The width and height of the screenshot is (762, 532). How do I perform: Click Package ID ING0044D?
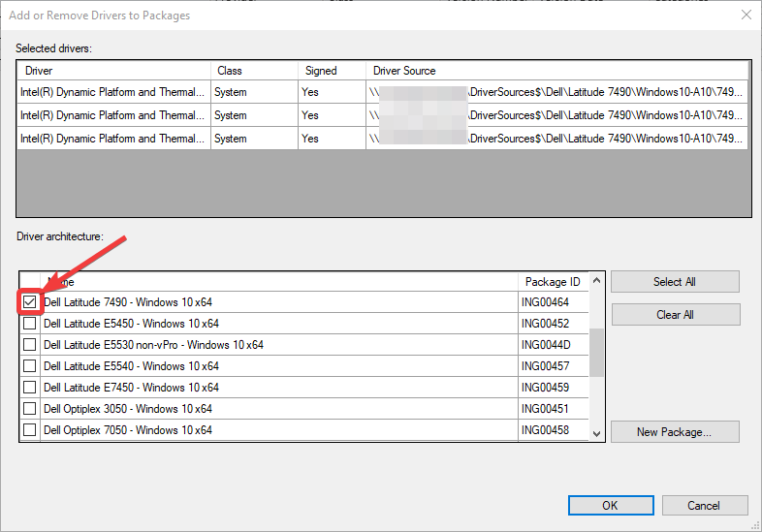click(x=546, y=345)
